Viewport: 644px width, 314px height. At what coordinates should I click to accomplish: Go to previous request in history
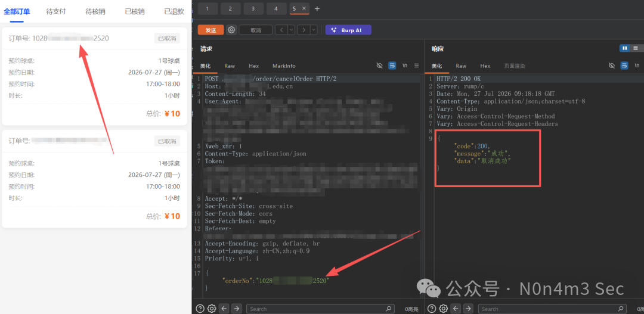[281, 30]
